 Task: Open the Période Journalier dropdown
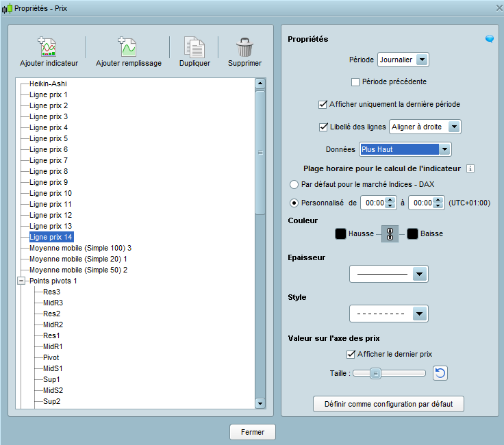tap(403, 60)
